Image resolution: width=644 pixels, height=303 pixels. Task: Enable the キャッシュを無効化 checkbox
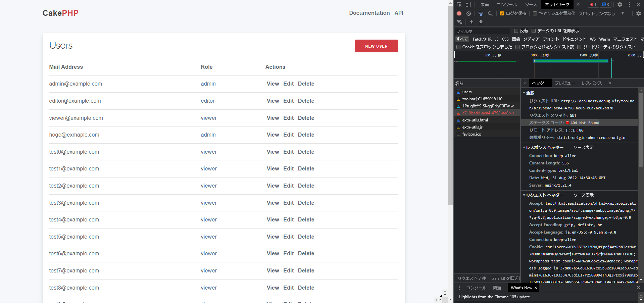[534, 13]
